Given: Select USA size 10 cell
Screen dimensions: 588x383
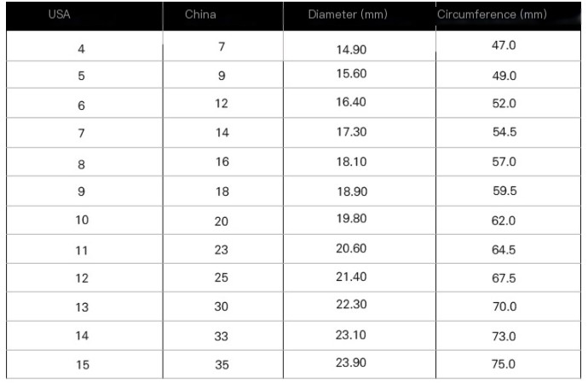Looking at the screenshot, I should [x=82, y=220].
